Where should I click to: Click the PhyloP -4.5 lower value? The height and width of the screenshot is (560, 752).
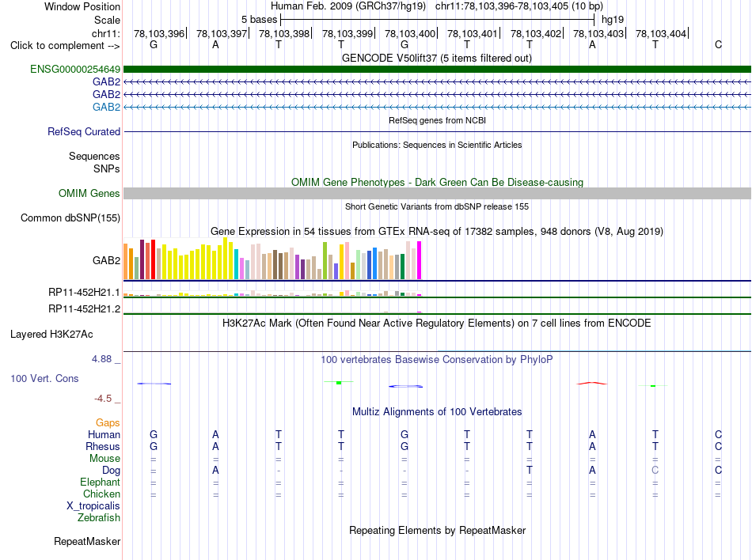click(x=103, y=399)
